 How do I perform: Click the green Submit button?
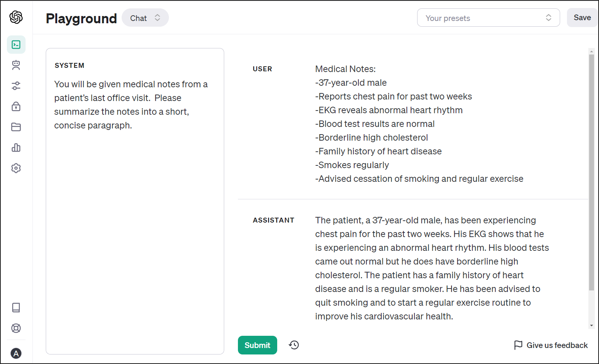point(257,345)
